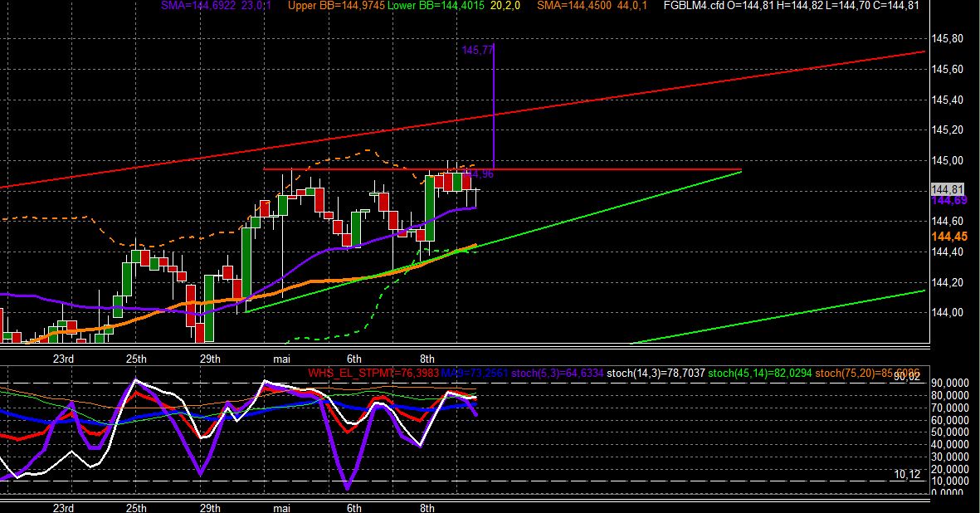Select the Lower BB=144,4015 legend label
980x513 pixels.
[436, 6]
